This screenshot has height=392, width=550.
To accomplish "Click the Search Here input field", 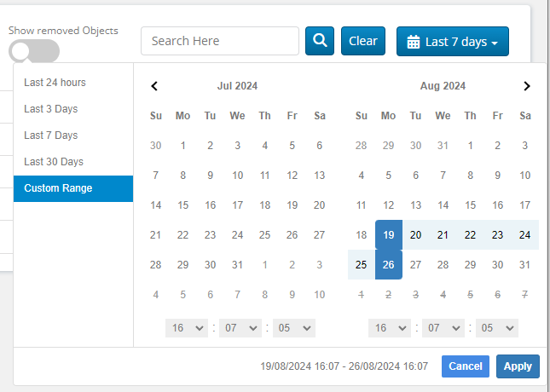I will (219, 41).
